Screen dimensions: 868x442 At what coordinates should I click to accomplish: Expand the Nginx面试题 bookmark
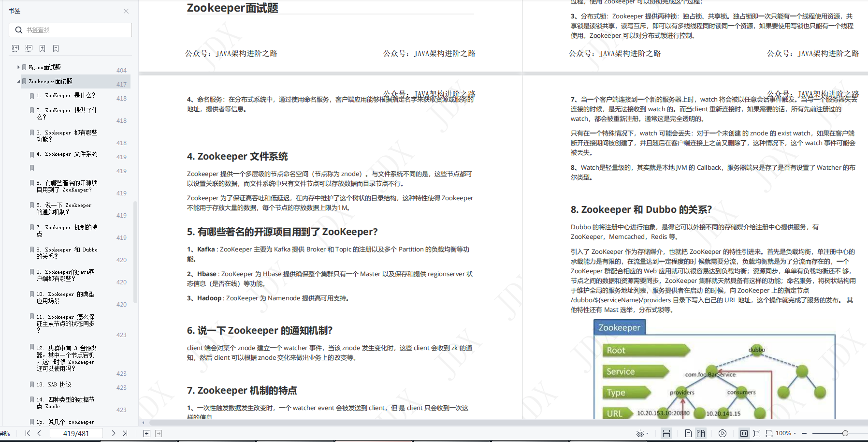[18, 67]
